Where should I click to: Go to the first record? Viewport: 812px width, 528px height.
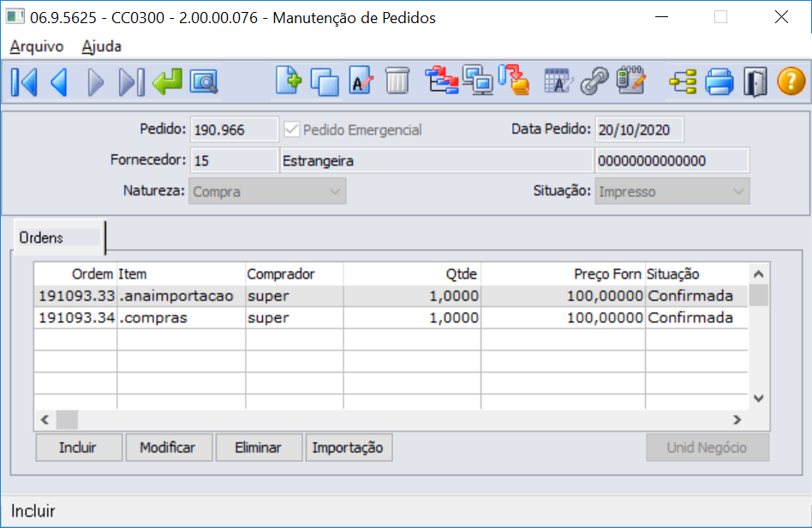click(x=24, y=82)
